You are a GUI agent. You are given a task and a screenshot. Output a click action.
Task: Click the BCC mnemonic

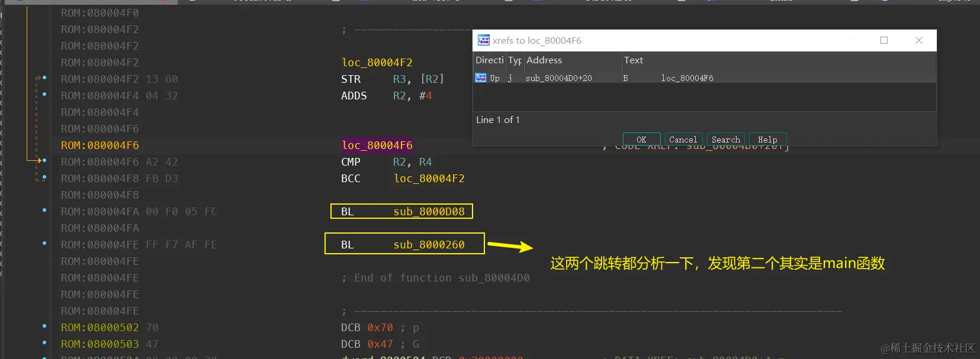(351, 179)
